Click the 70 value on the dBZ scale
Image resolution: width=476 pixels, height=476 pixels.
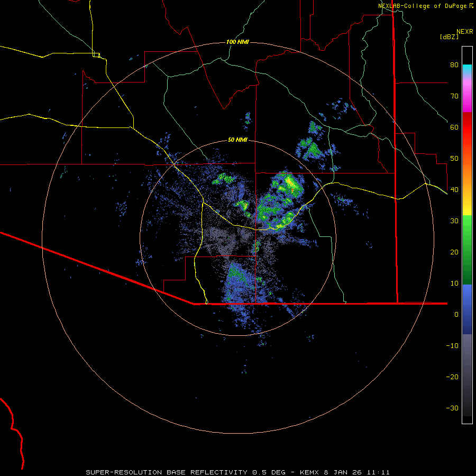pyautogui.click(x=454, y=96)
